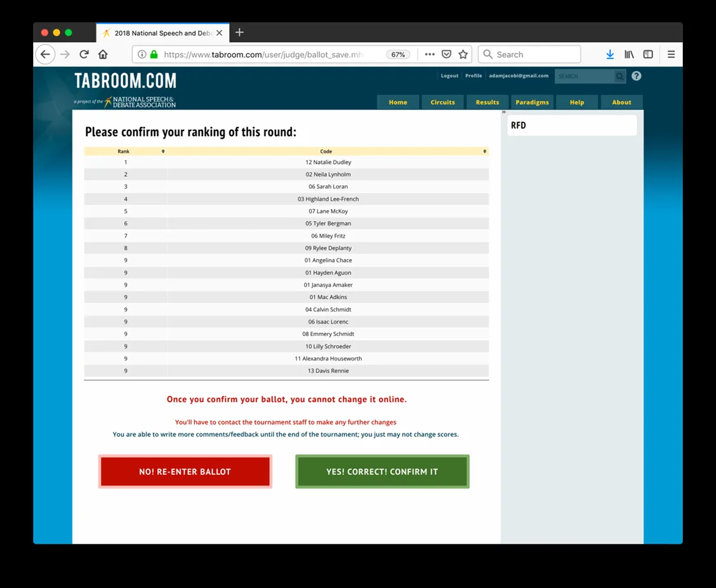Image resolution: width=716 pixels, height=588 pixels.
Task: Bookmark this page with the star icon
Action: 463,54
